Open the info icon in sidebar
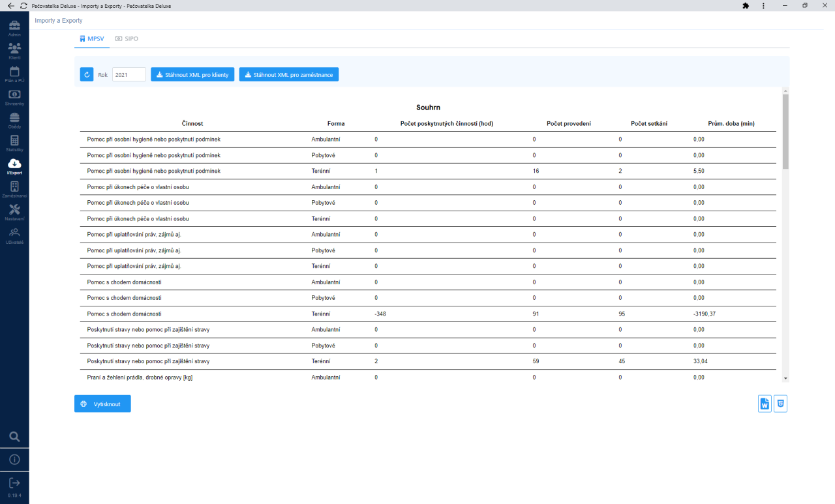 point(14,460)
